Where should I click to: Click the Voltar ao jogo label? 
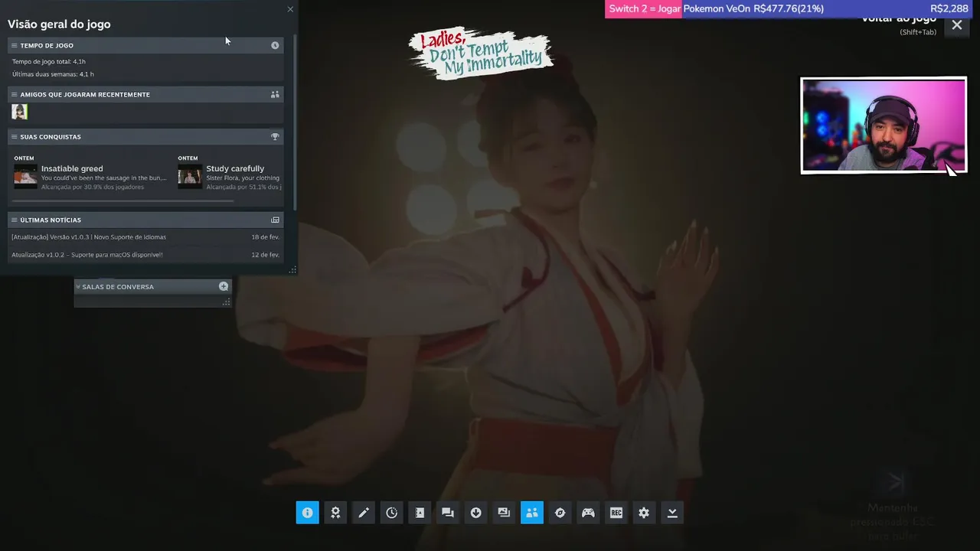(x=898, y=18)
